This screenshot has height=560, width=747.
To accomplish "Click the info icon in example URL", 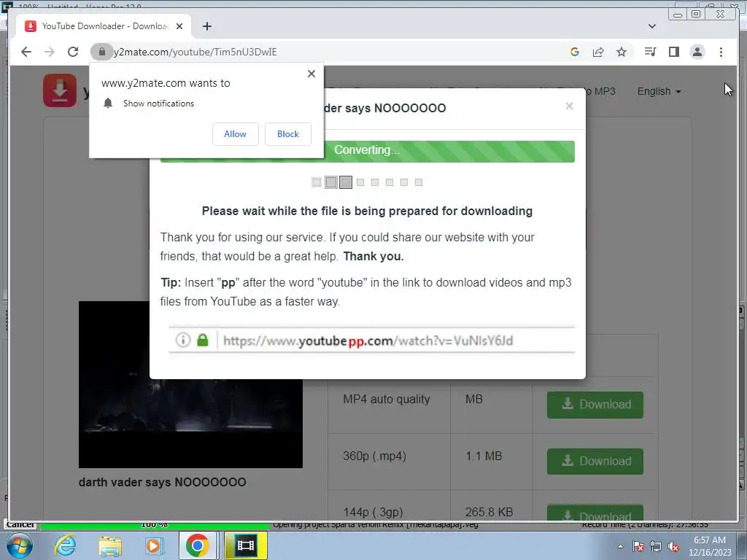I will (183, 340).
